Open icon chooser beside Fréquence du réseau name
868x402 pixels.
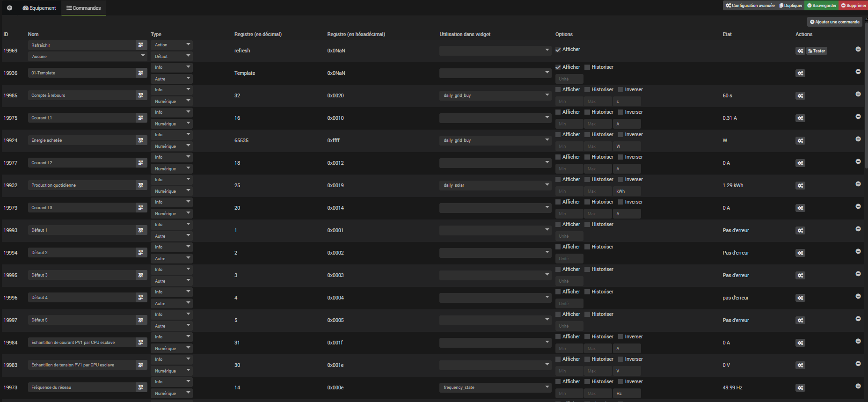pos(140,387)
